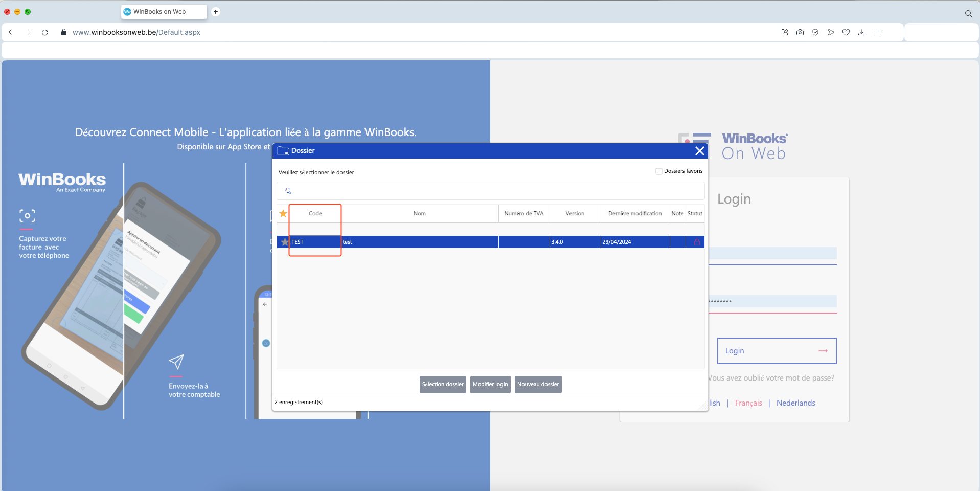Click the paper plane send icon
Screen dimensions: 980x491
tap(176, 362)
